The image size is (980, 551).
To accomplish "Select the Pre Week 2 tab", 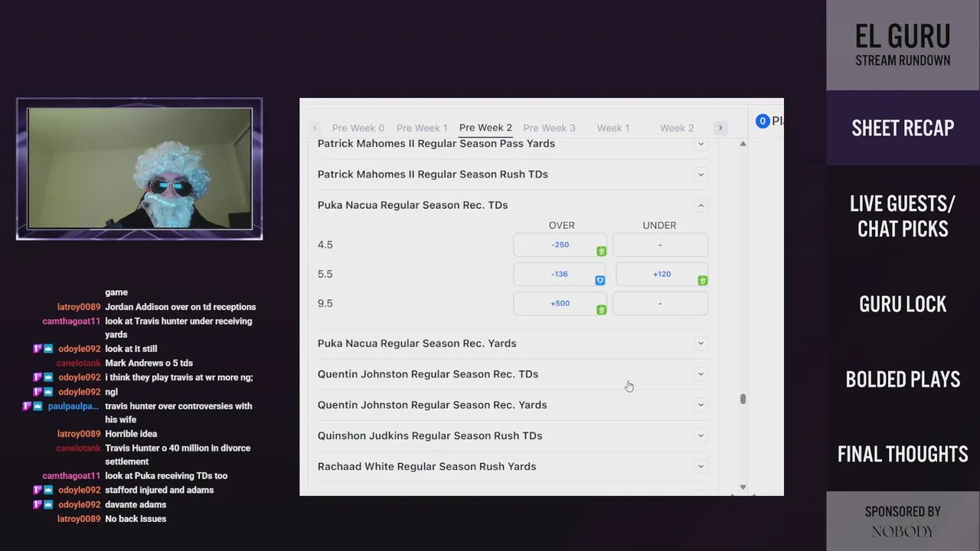I will click(x=485, y=128).
